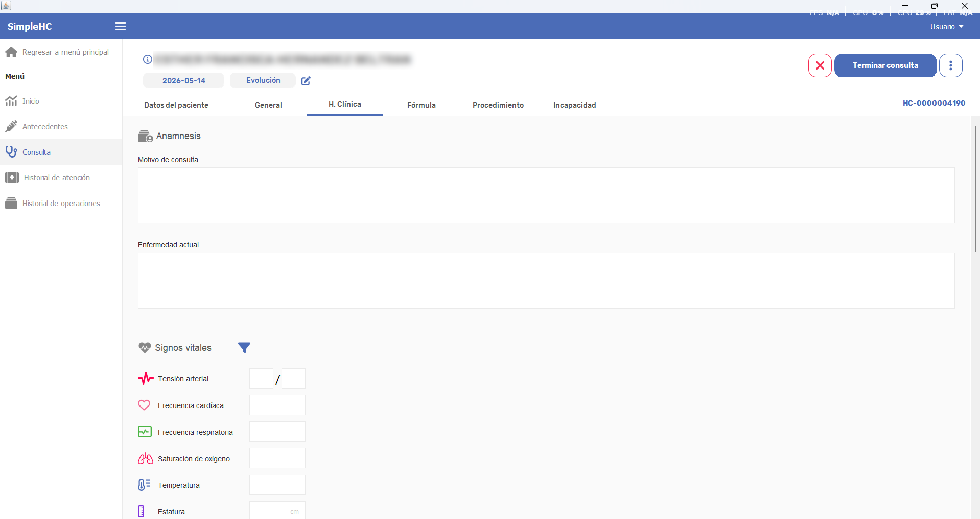Open the 2026-05-14 date selector
The height and width of the screenshot is (519, 980).
click(183, 80)
